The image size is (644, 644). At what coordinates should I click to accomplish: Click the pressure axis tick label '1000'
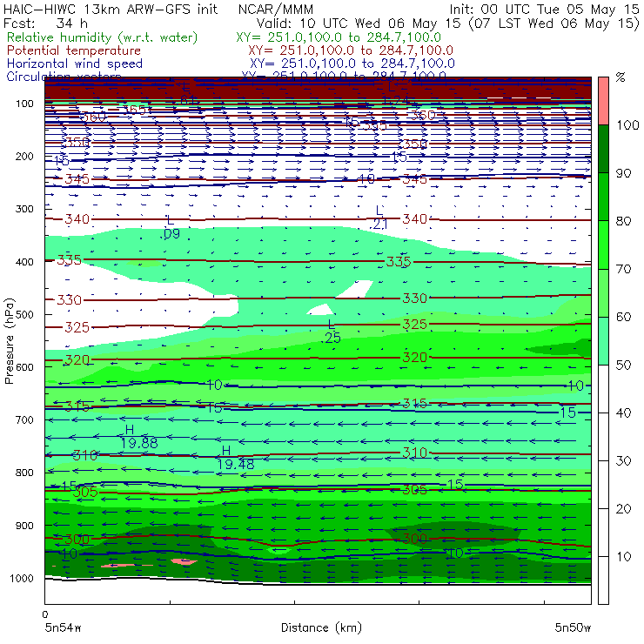coord(22,578)
